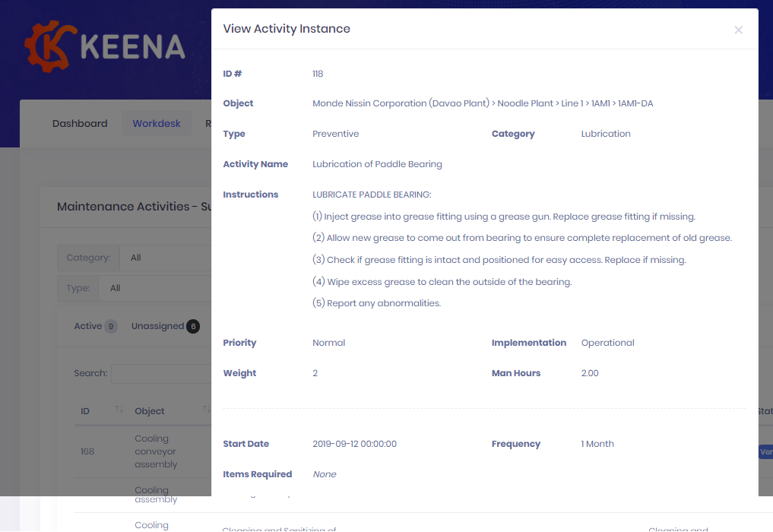This screenshot has width=773, height=532.
Task: Click the Cooling conveyor assembly object cell
Action: tap(156, 451)
